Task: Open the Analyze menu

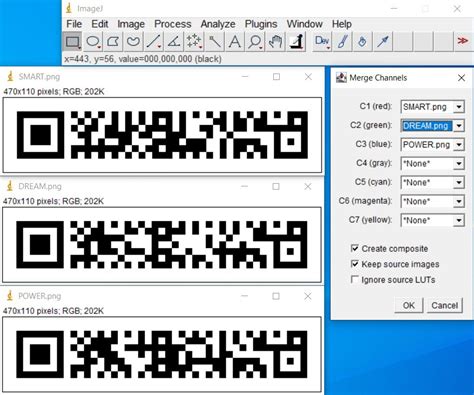Action: click(x=218, y=24)
